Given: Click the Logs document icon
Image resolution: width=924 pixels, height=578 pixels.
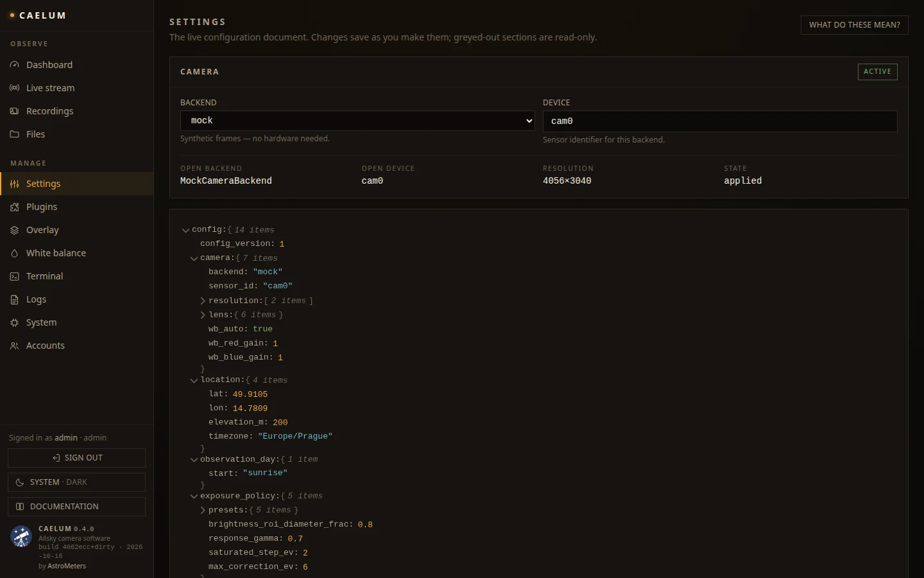Looking at the screenshot, I should [x=14, y=299].
